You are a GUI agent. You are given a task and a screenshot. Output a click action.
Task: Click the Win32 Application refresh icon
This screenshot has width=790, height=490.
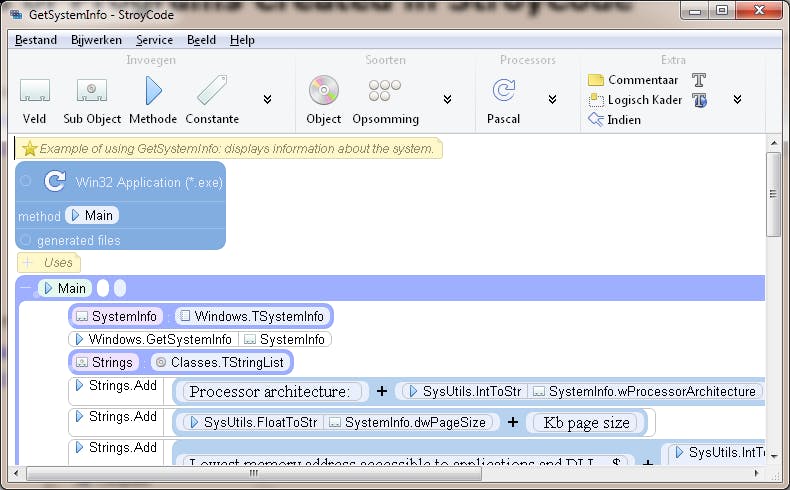[54, 181]
